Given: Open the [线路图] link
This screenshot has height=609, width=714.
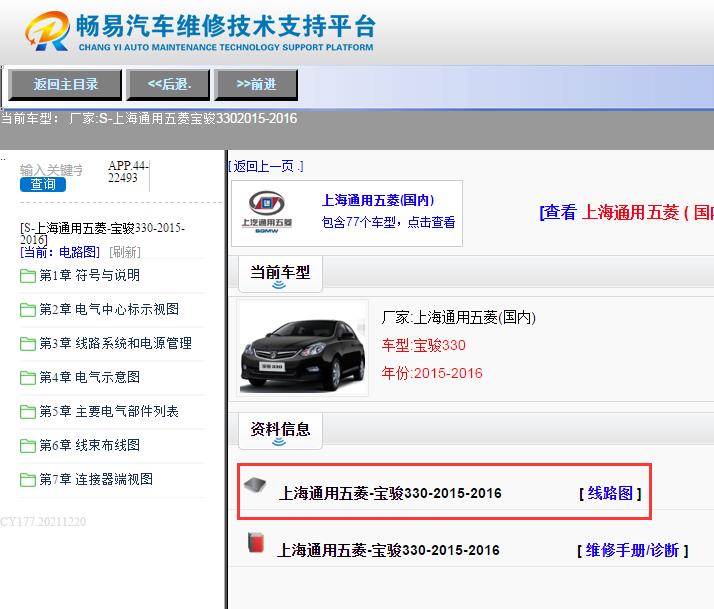Looking at the screenshot, I should (610, 493).
